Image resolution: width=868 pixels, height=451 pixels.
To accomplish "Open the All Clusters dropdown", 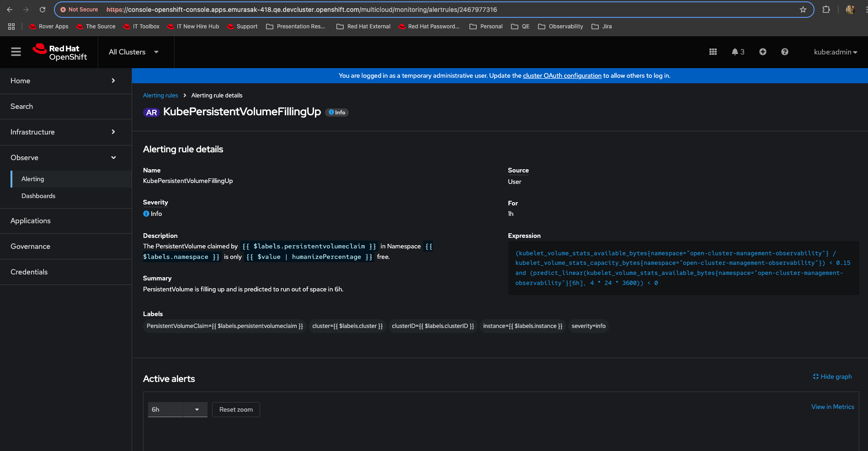I will [134, 52].
